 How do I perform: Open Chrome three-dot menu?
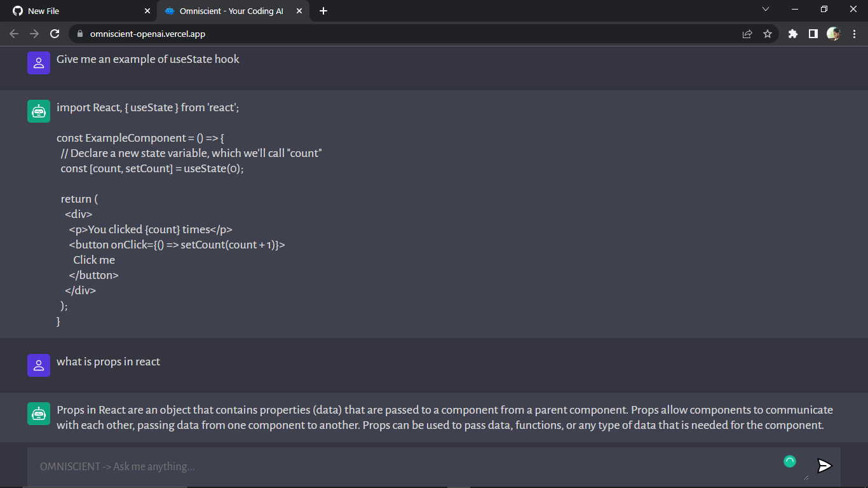coord(855,34)
